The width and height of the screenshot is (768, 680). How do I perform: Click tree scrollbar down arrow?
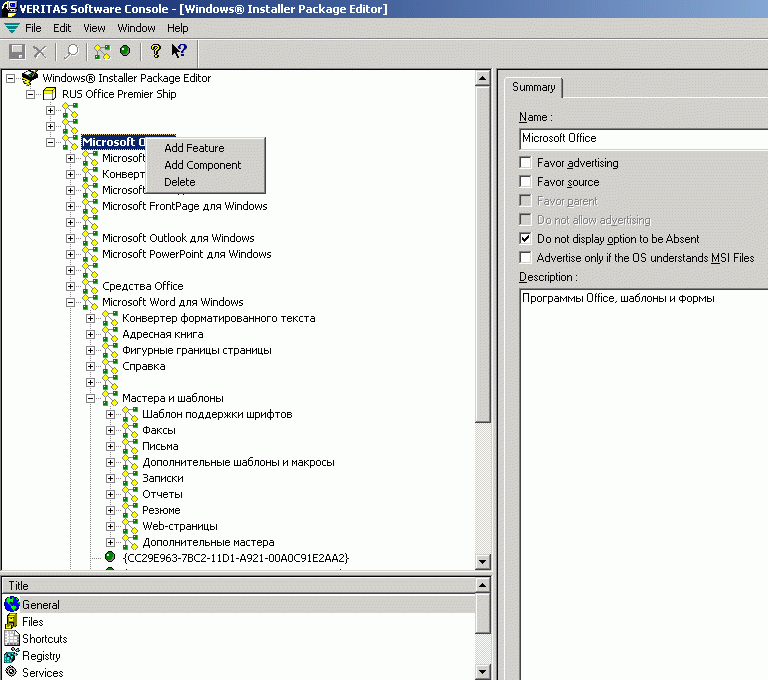[x=482, y=561]
